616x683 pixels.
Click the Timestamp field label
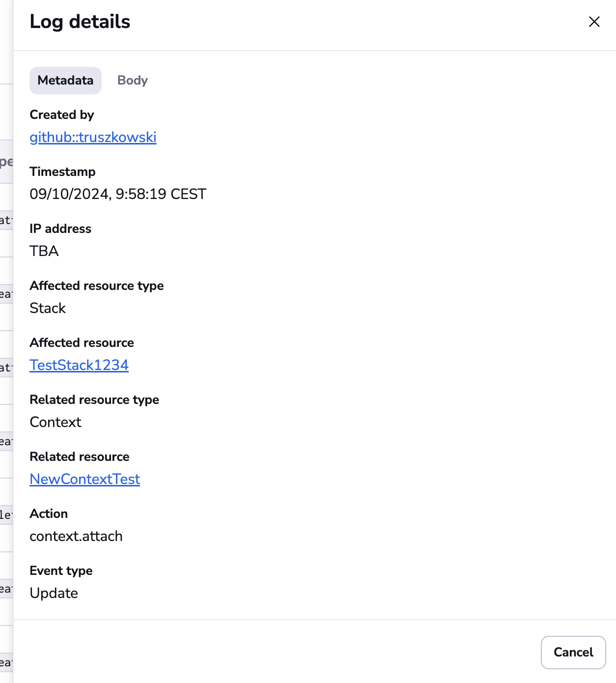click(62, 171)
